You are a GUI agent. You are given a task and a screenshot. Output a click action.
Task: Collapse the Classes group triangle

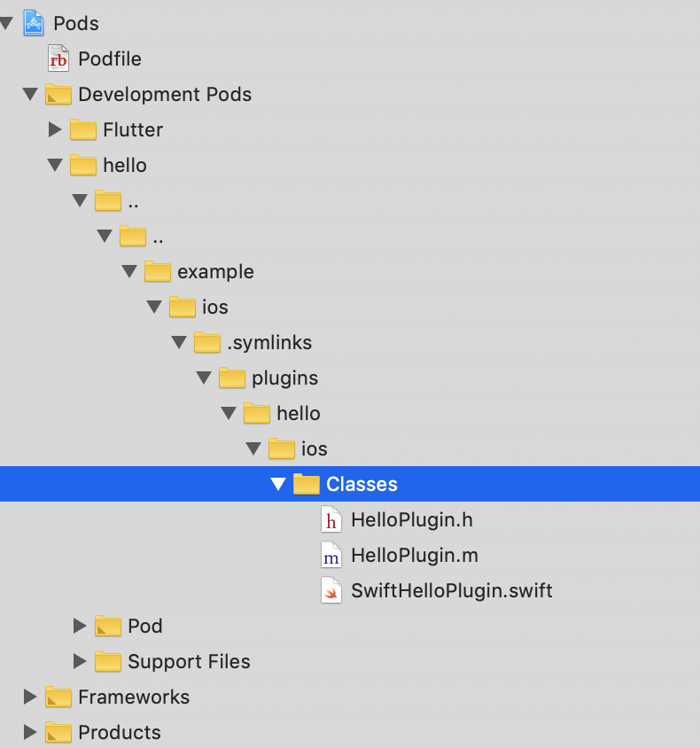278,484
